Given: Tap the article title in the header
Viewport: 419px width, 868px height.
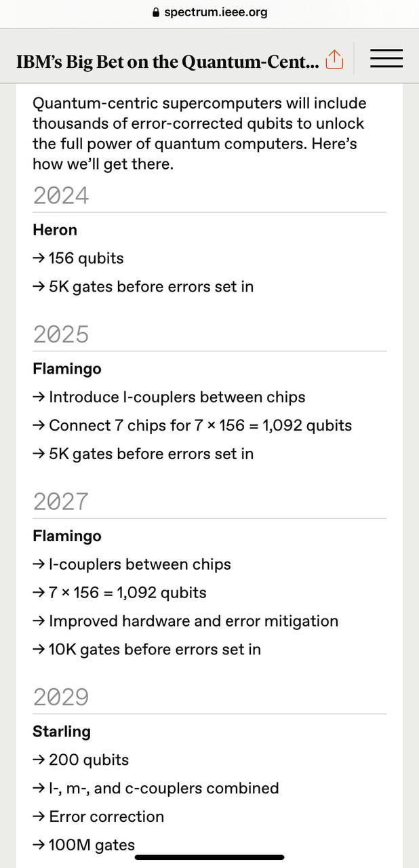Looking at the screenshot, I should 167,62.
